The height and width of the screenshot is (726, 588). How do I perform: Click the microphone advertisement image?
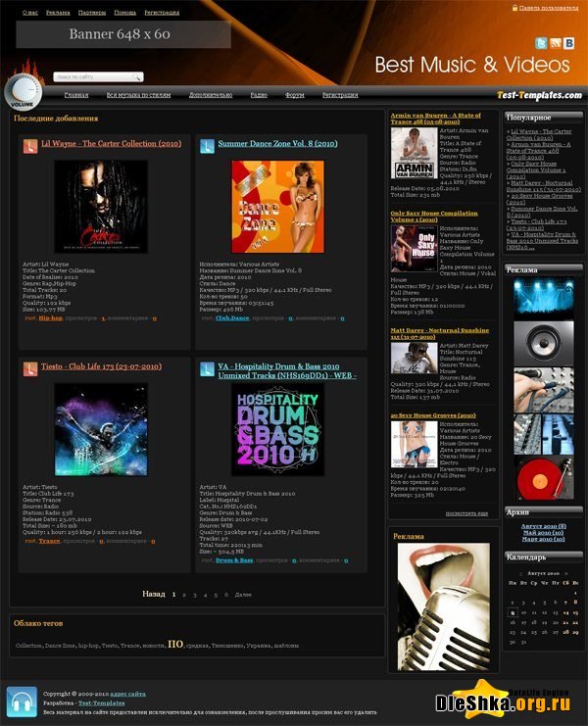[x=444, y=606]
